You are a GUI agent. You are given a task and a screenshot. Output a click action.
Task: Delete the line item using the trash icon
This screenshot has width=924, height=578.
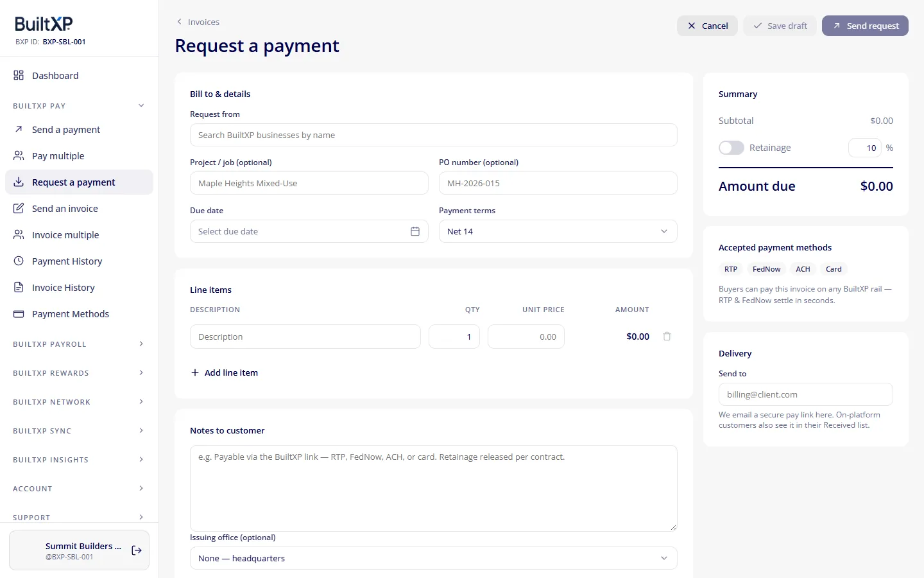coord(667,337)
